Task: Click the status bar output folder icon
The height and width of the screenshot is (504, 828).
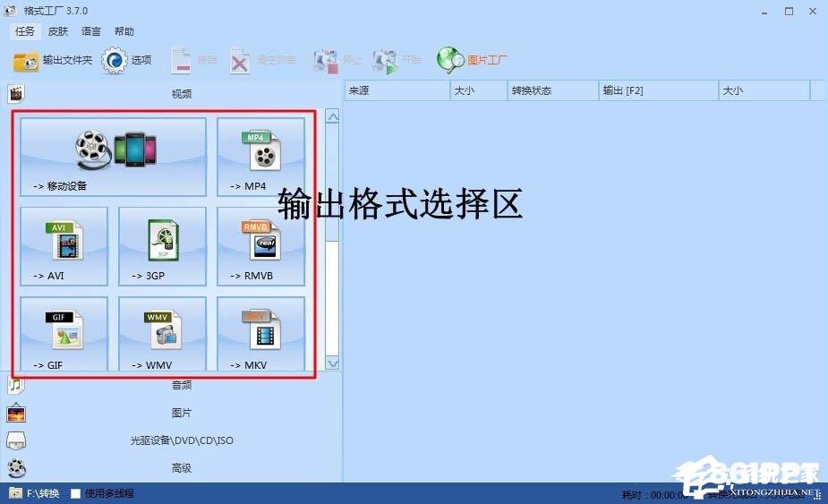Action: pos(15,493)
